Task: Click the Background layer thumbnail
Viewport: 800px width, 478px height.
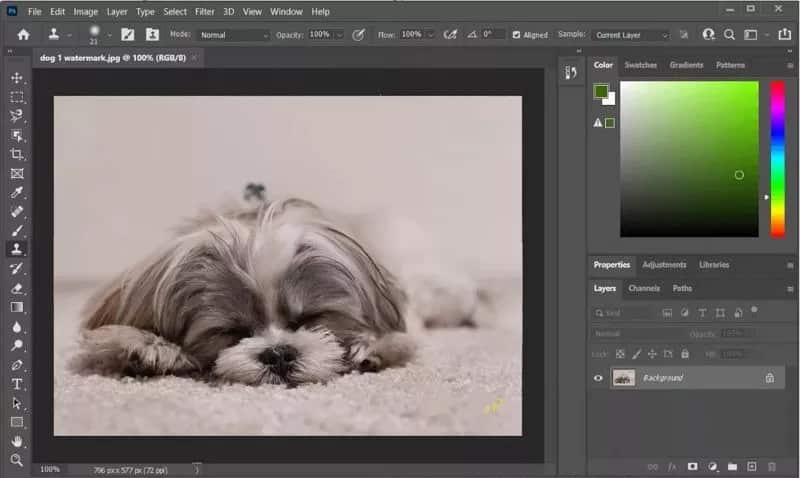Action: [623, 378]
